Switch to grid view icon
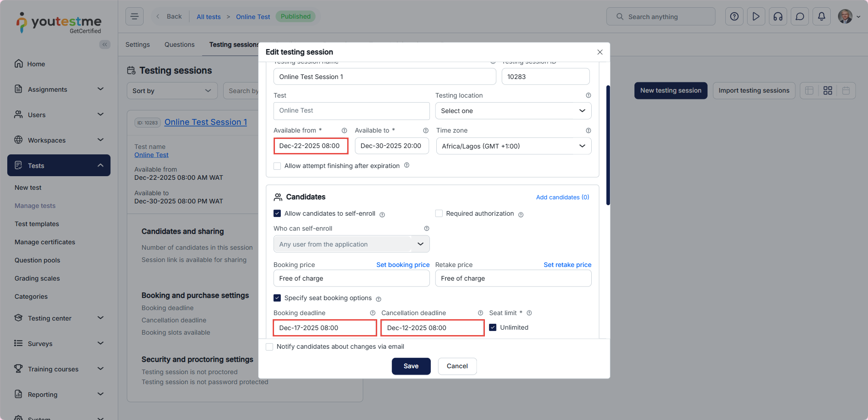Screen dimensions: 868x420 [x=828, y=91]
